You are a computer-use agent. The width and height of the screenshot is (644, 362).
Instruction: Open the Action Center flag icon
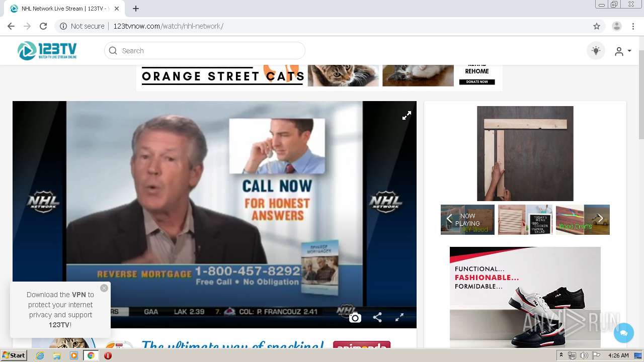click(596, 355)
